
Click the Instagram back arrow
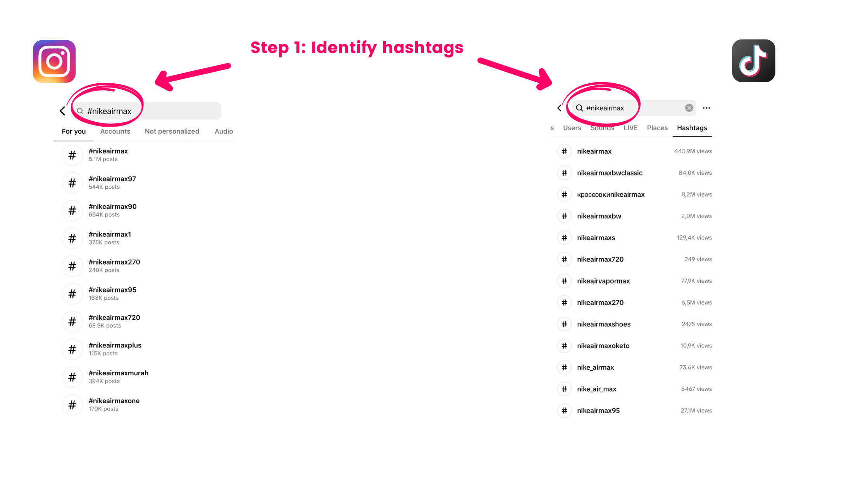63,111
